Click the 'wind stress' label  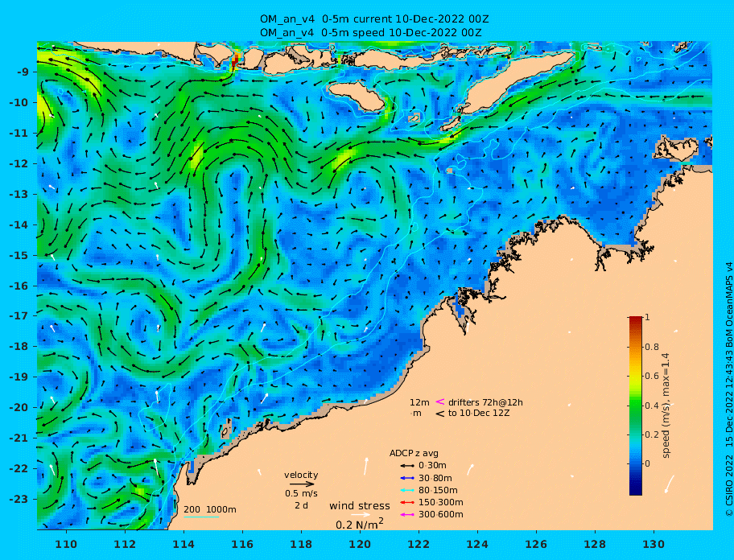(x=360, y=506)
